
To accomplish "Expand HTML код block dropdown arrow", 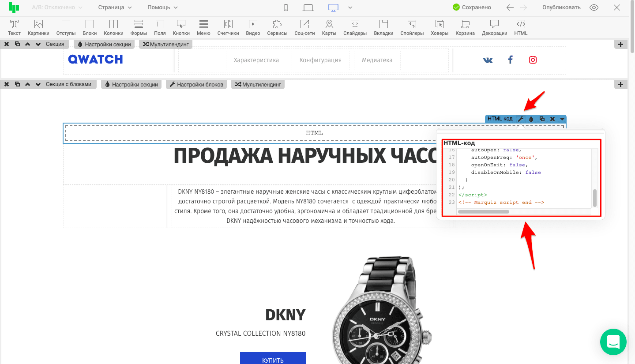I will click(x=562, y=119).
